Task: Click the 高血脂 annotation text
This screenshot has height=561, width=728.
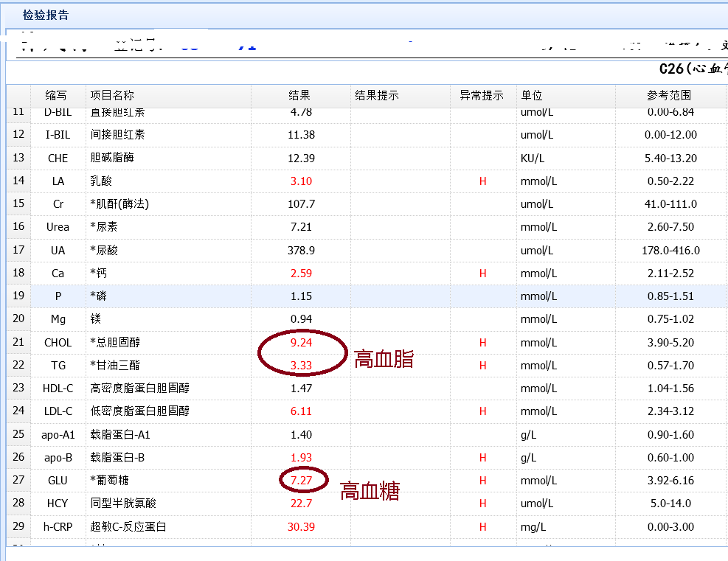Action: [382, 358]
